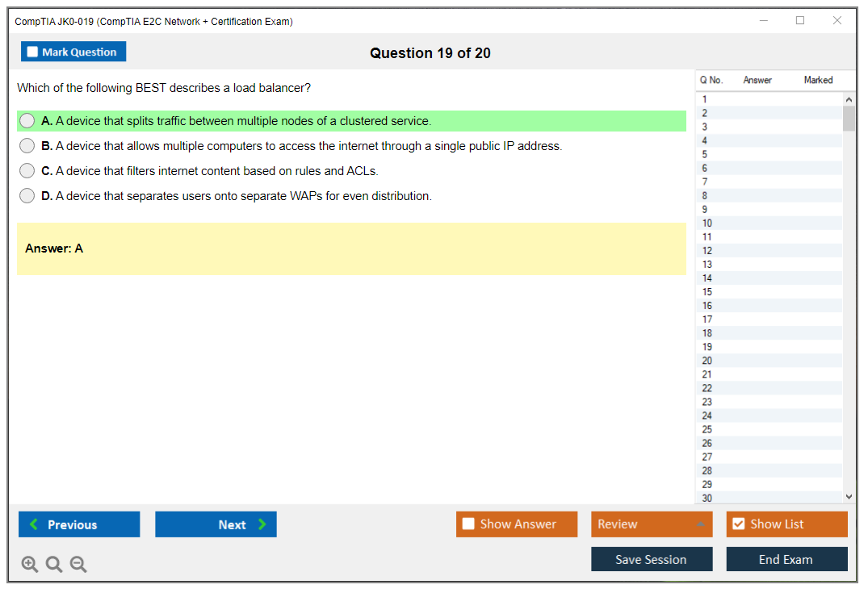Uncheck the Show List checkbox

click(738, 524)
